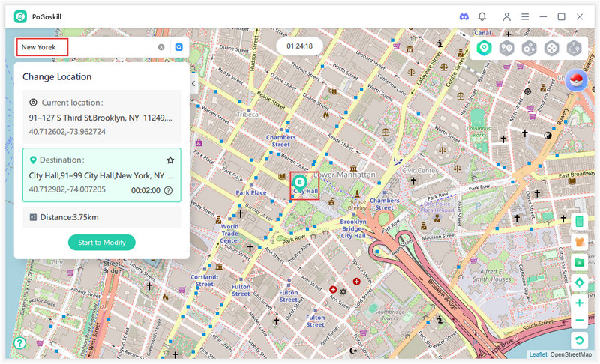Image resolution: width=600 pixels, height=364 pixels.
Task: Open the user account profile icon
Action: (507, 16)
